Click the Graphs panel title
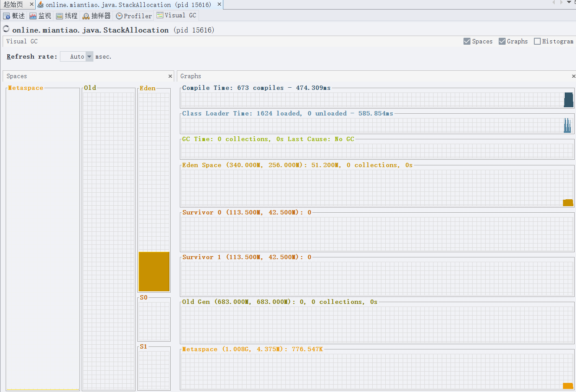The image size is (576, 392). (x=191, y=76)
